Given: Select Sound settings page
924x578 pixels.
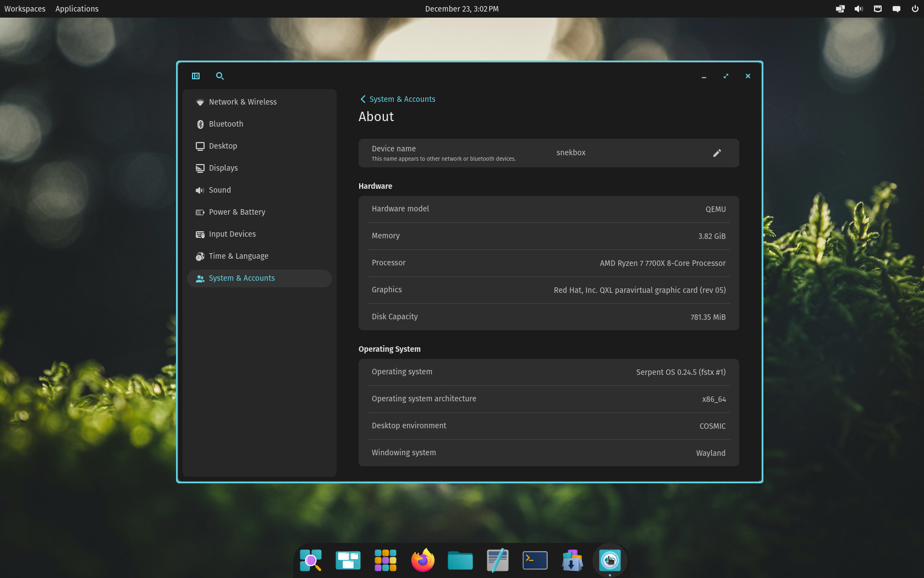Looking at the screenshot, I should pyautogui.click(x=260, y=190).
